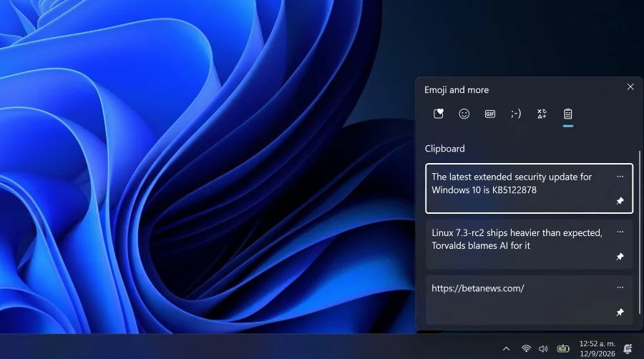Viewport: 644px width, 359px height.
Task: Paste the Linux 7.3-rc2 clipboard entry
Action: point(529,244)
